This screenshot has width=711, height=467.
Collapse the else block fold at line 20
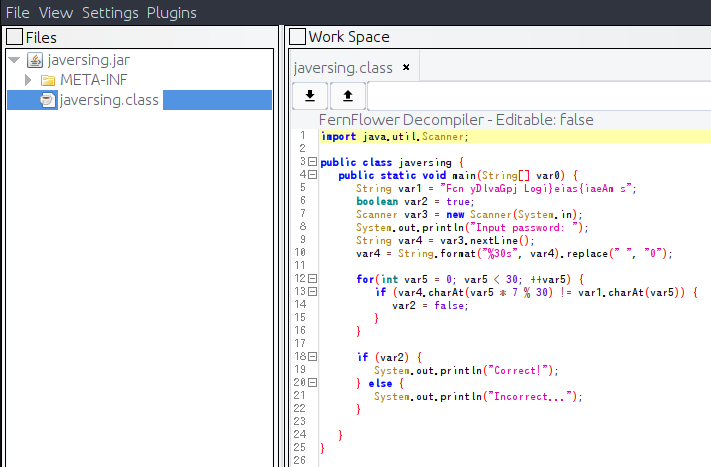click(x=312, y=383)
